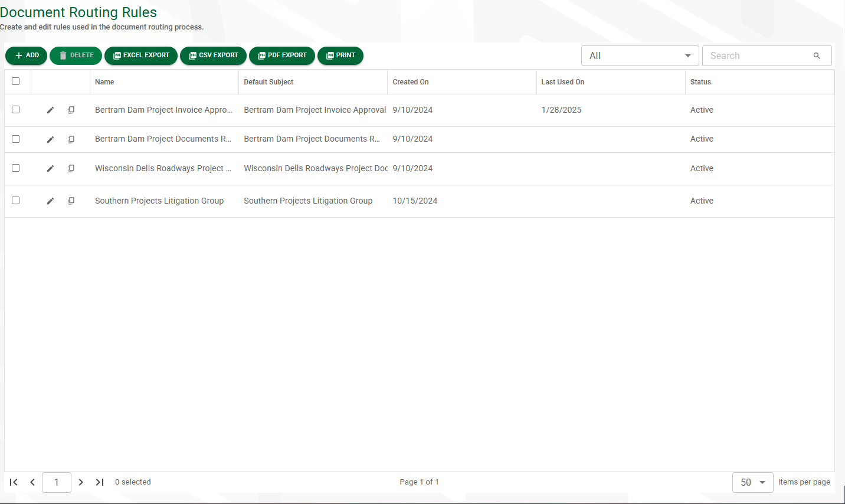Image resolution: width=845 pixels, height=504 pixels.
Task: Click Active status of Southern Projects row
Action: 702,201
